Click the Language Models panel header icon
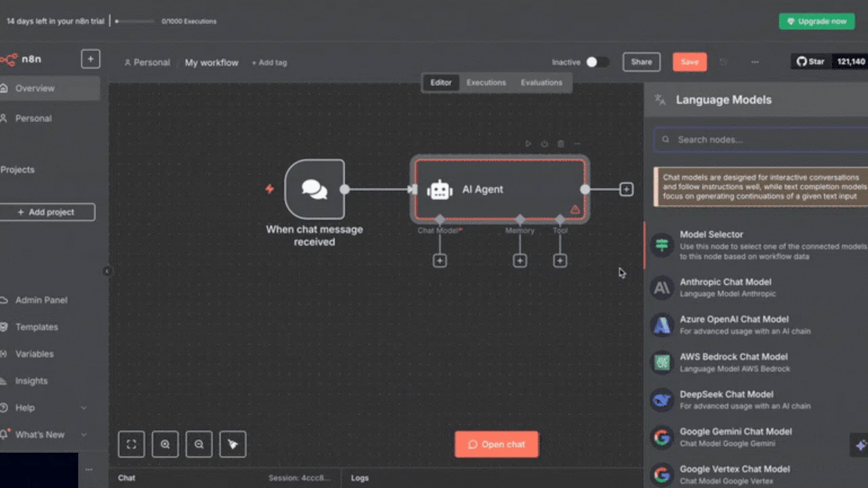Screen dimensions: 868x488 click(x=660, y=100)
